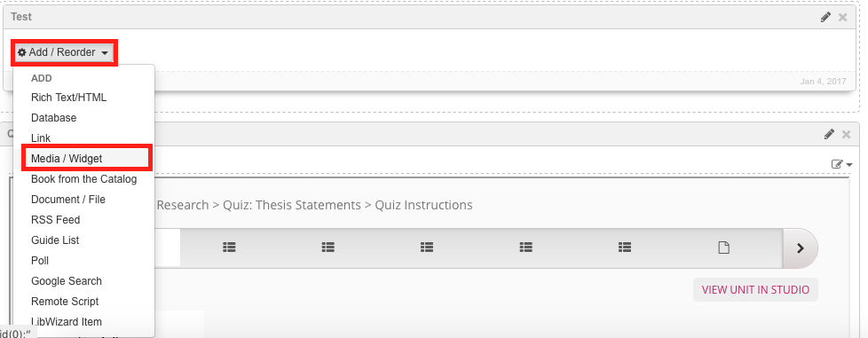Select Database from the Add menu
Image resolution: width=868 pixels, height=338 pixels.
tap(54, 118)
